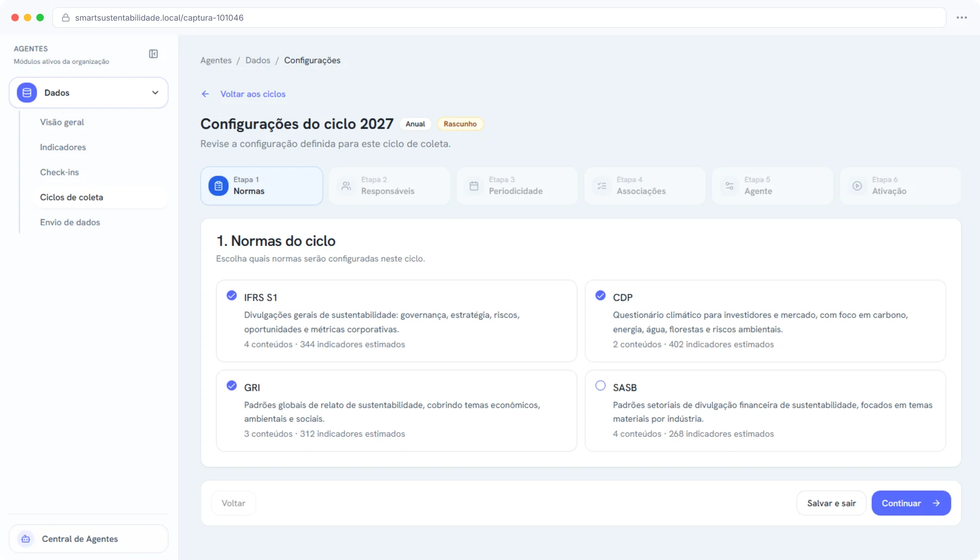Viewport: 980px width, 560px height.
Task: Click the back arrow beside Voltar aos ciclos
Action: pyautogui.click(x=205, y=94)
